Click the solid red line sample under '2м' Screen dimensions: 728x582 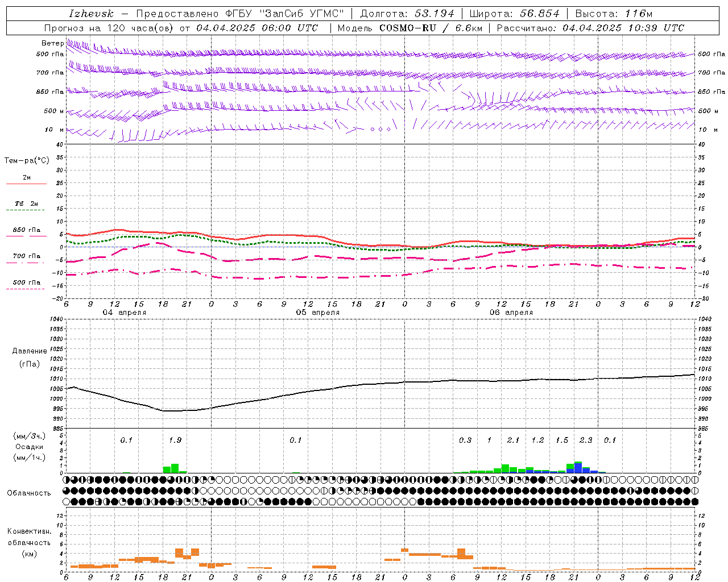click(x=26, y=184)
